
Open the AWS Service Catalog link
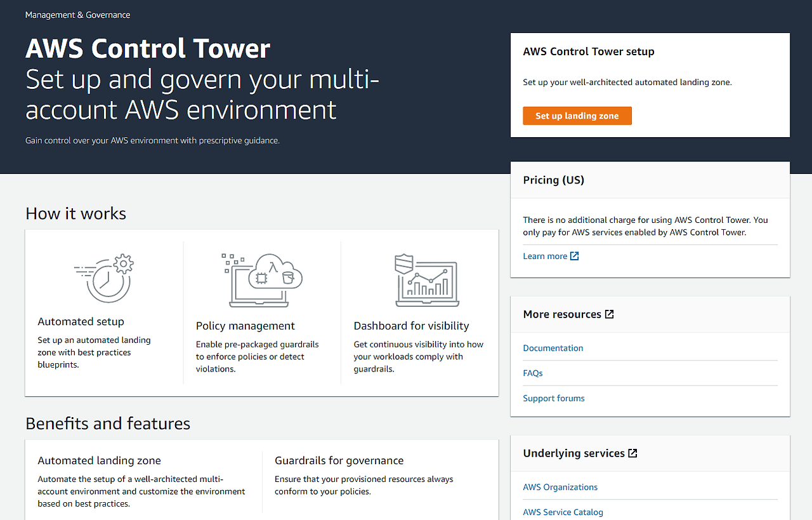563,512
